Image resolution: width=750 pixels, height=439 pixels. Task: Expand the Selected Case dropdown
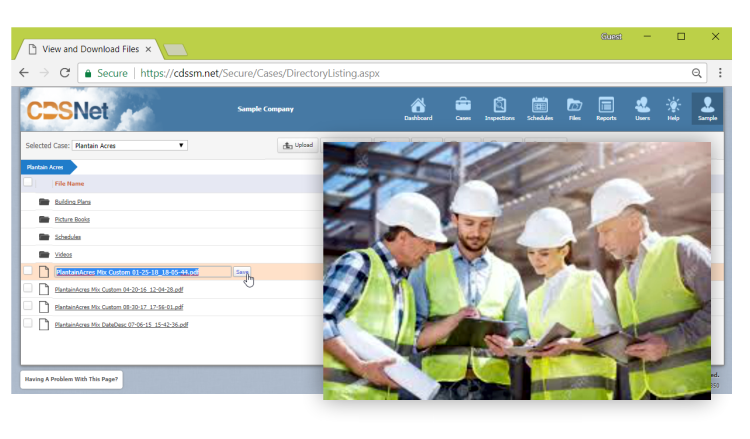(x=130, y=145)
